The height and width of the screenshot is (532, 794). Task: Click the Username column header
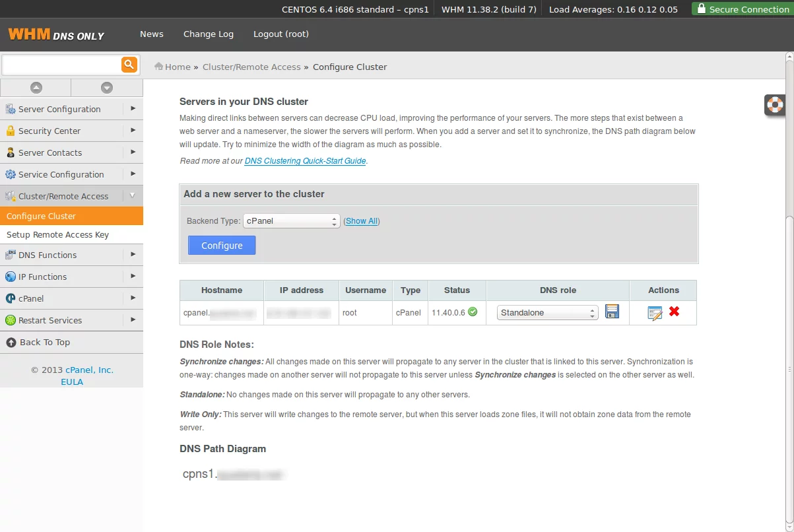[366, 290]
